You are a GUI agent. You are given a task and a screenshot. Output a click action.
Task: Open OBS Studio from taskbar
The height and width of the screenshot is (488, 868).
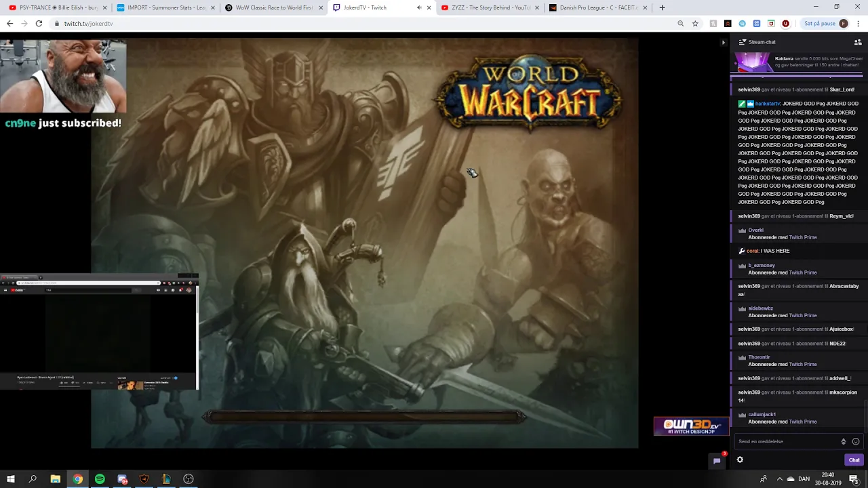189,479
